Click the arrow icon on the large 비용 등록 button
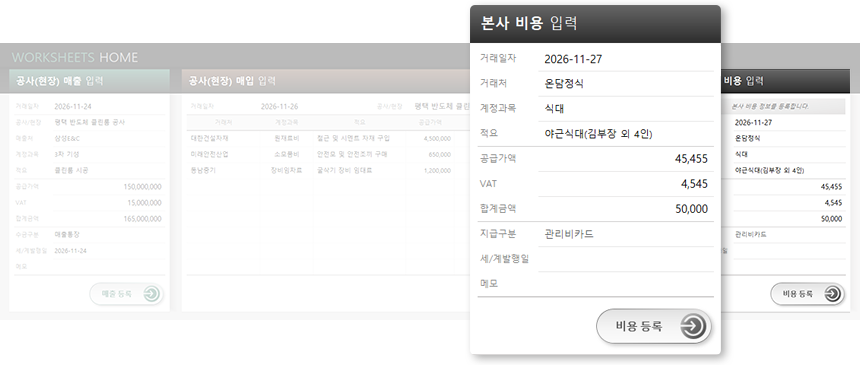The height and width of the screenshot is (365, 860). click(x=693, y=327)
